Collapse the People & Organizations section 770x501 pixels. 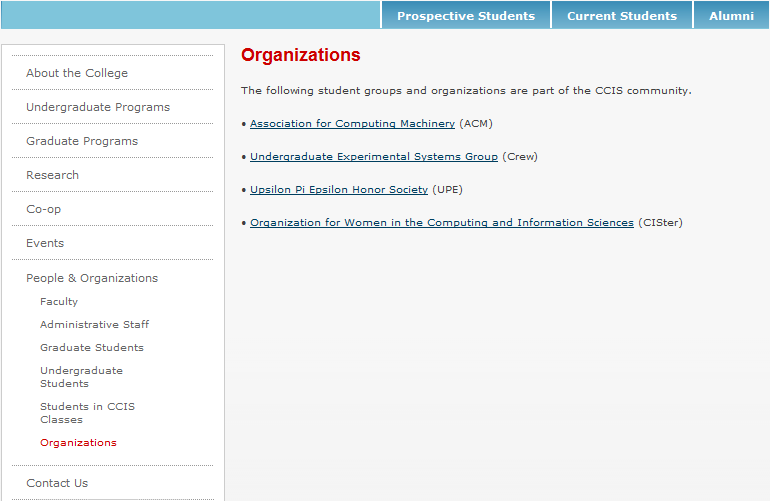point(92,278)
